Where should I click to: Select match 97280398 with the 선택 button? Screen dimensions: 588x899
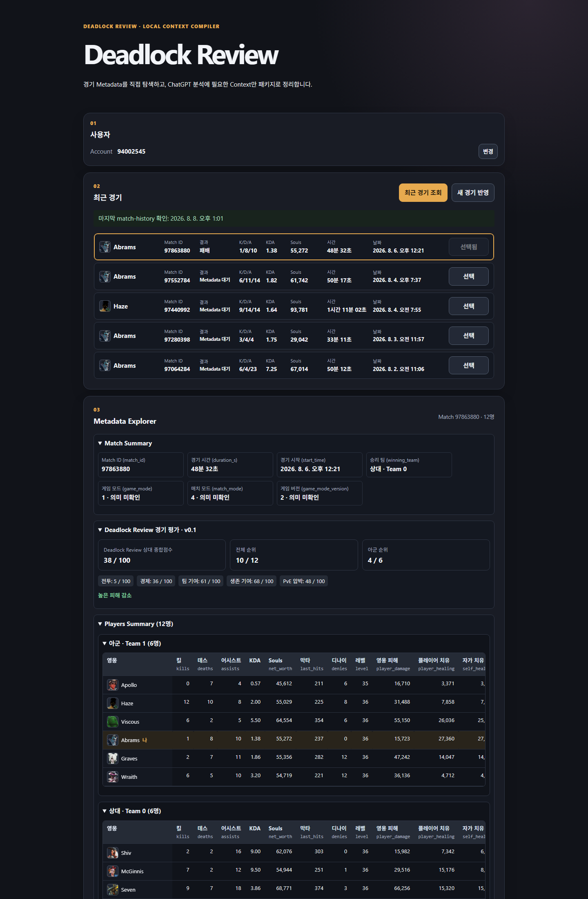pyautogui.click(x=469, y=336)
